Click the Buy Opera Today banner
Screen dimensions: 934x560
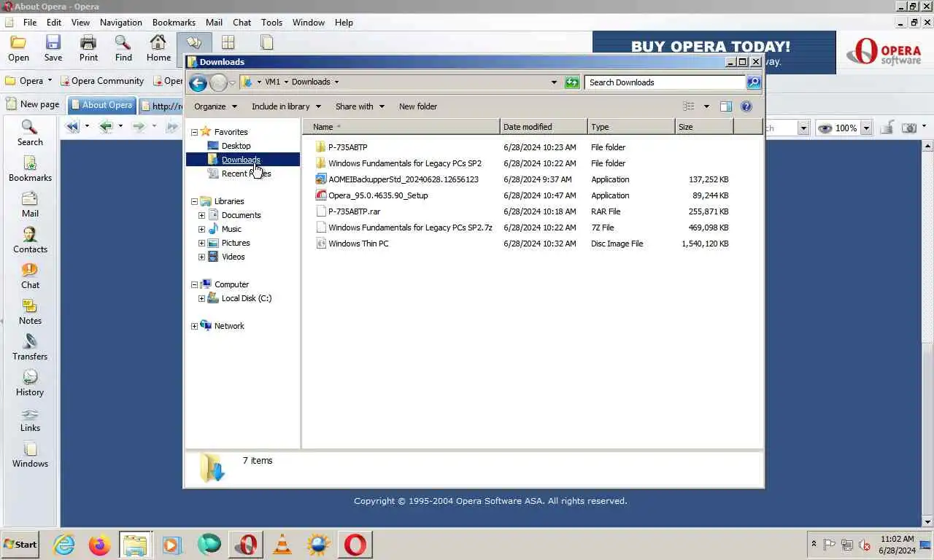point(714,52)
